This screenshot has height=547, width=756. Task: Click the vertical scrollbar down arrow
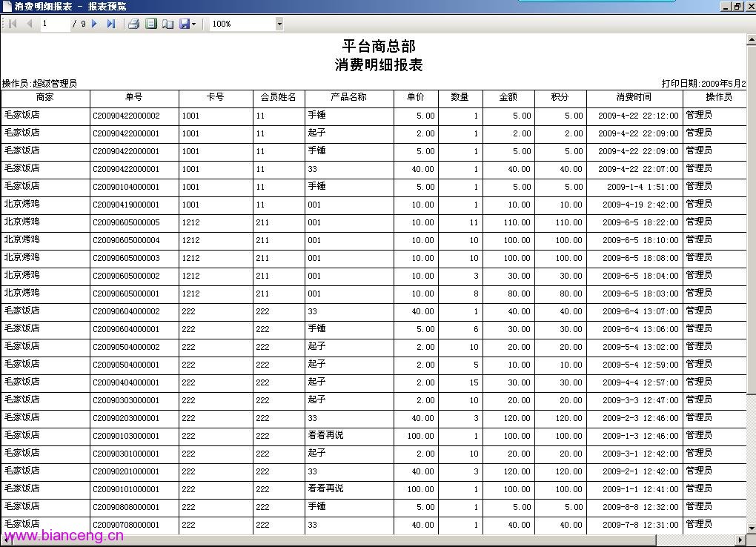pos(751,528)
